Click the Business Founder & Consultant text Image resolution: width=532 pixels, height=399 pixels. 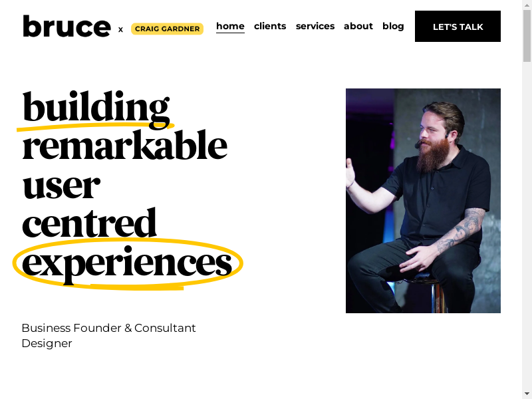[x=108, y=328]
